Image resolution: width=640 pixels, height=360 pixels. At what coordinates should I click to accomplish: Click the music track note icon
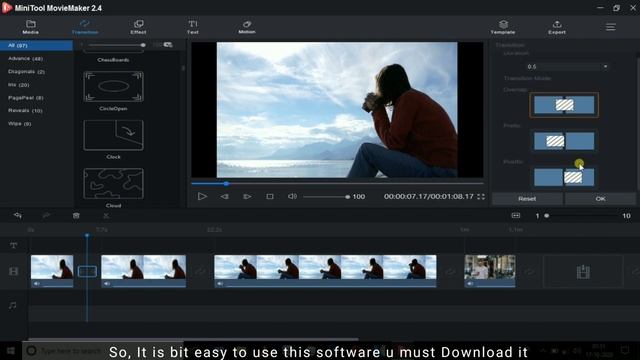click(x=13, y=305)
